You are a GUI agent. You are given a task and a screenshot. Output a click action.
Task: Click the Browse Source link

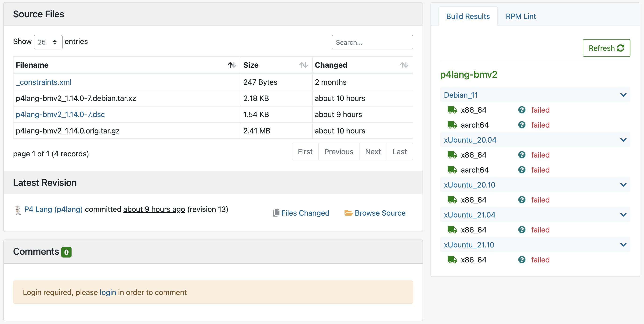(380, 213)
